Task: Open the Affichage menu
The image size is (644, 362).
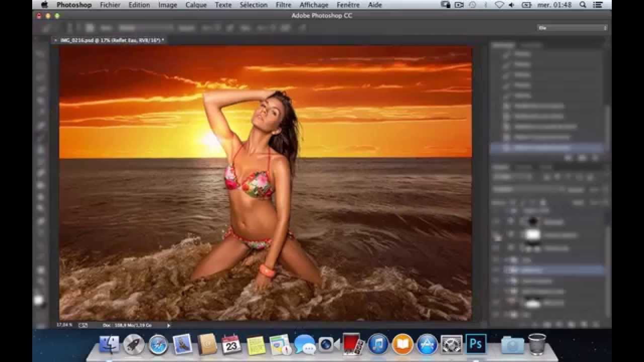Action: tap(314, 5)
